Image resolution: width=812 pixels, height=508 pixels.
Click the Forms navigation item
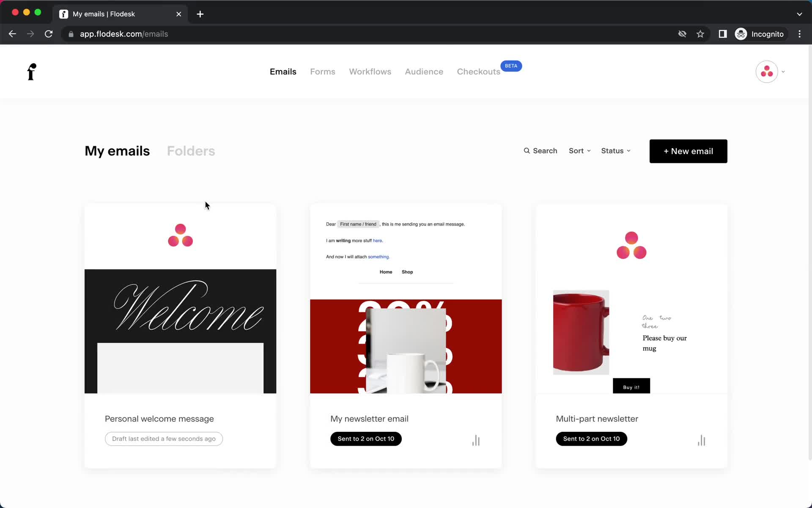pyautogui.click(x=323, y=72)
